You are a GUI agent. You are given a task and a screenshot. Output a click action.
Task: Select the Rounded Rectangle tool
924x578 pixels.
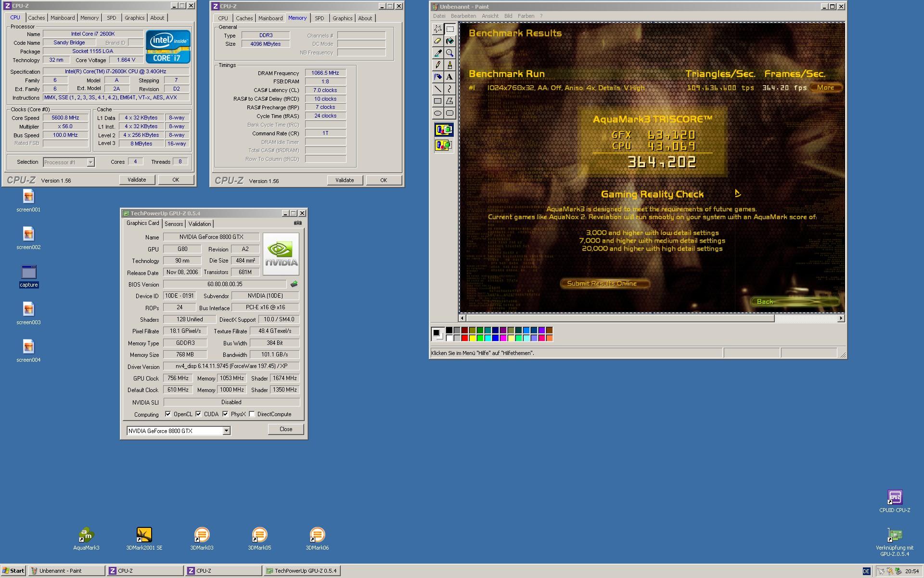[449, 113]
